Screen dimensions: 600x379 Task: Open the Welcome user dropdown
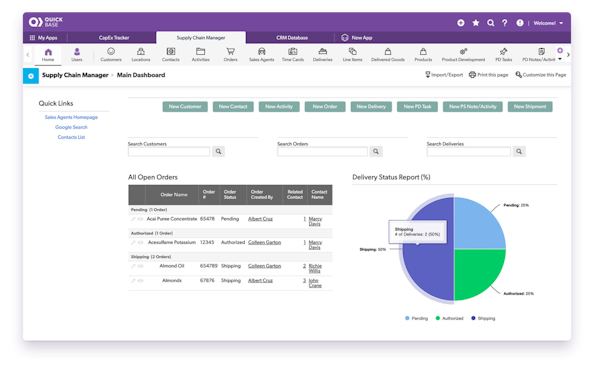tap(548, 23)
